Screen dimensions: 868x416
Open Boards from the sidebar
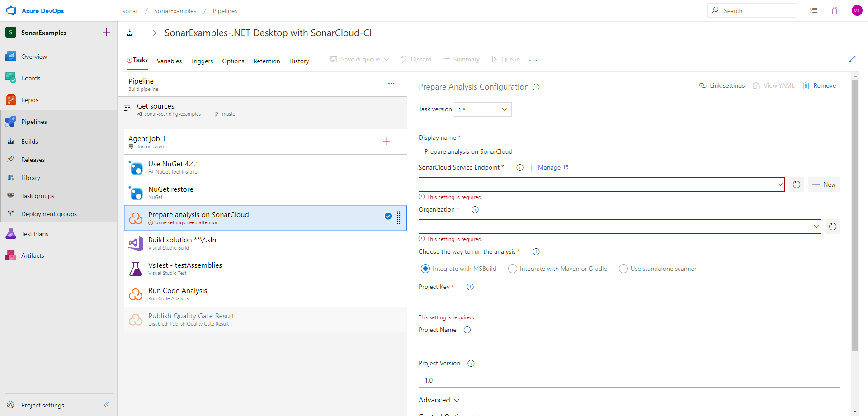[x=30, y=78]
